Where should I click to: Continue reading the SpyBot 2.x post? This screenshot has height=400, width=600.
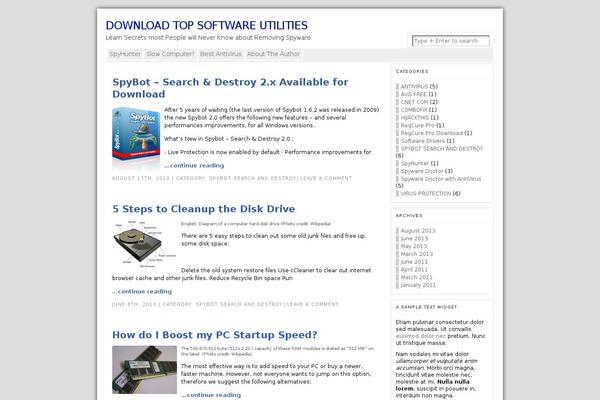(194, 165)
